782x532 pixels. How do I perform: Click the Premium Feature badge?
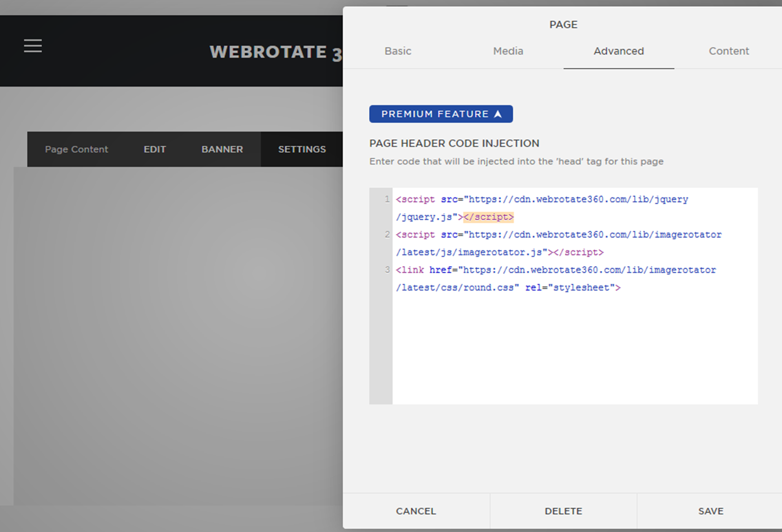tap(441, 114)
